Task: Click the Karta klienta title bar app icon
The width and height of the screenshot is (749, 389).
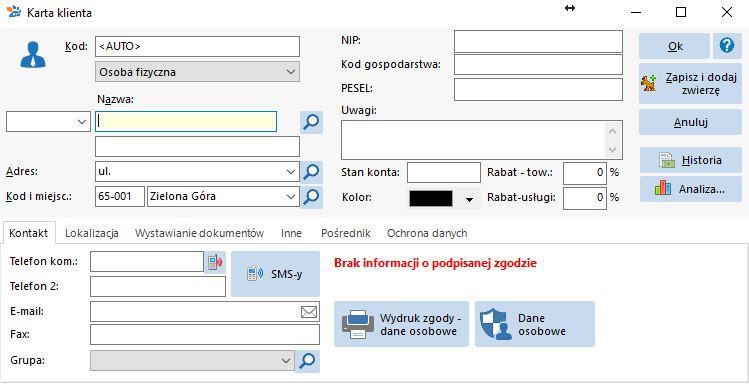Action: coord(14,12)
